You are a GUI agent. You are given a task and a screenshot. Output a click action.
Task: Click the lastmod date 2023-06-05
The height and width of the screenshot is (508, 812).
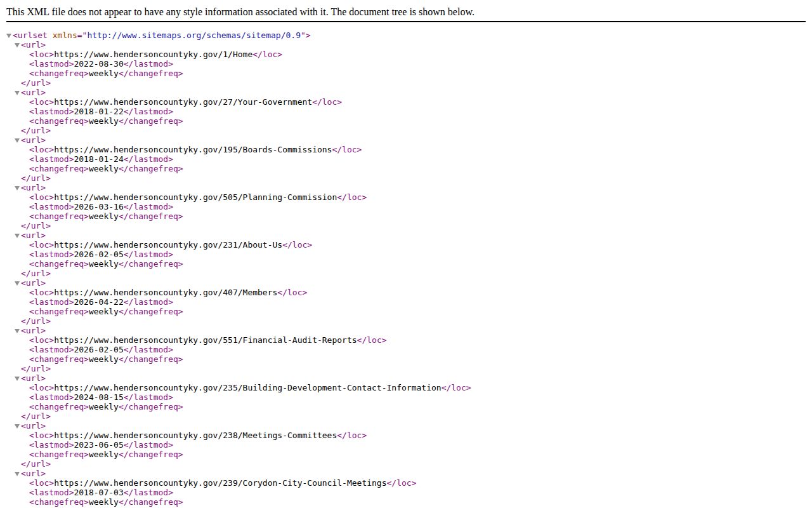98,445
